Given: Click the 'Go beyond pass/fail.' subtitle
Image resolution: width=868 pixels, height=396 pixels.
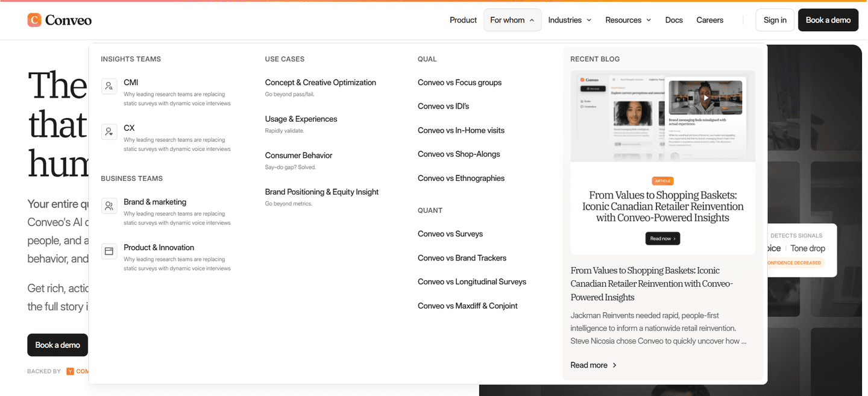Looking at the screenshot, I should pyautogui.click(x=289, y=95).
